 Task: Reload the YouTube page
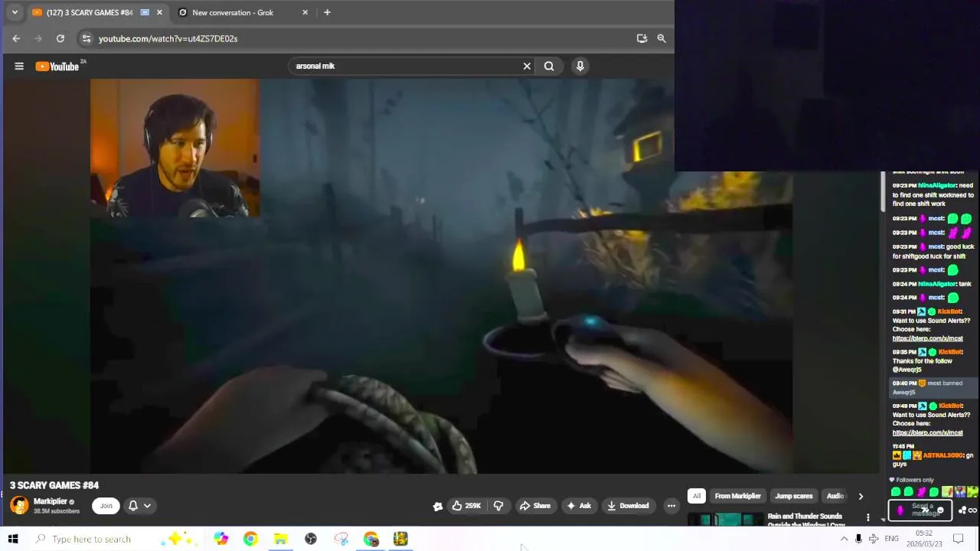point(60,38)
